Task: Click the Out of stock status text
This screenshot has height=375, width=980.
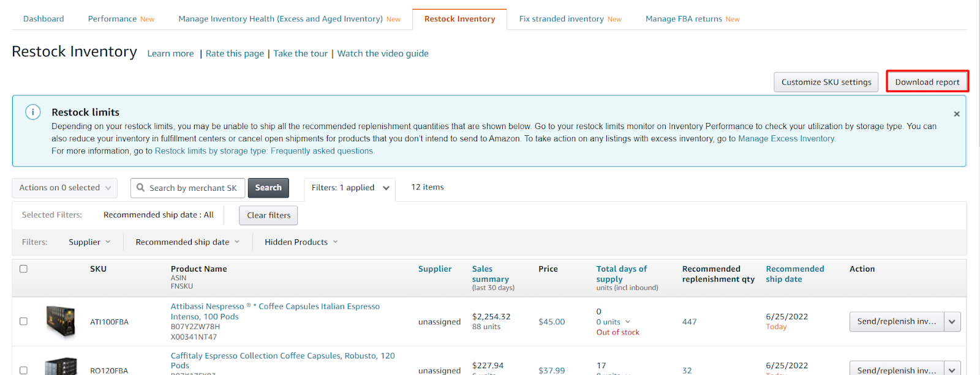Action: (x=617, y=332)
